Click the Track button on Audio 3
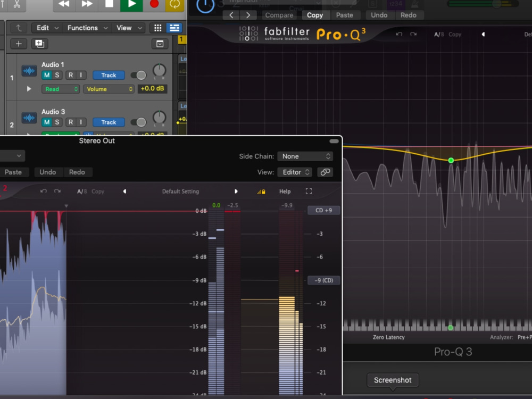 (x=109, y=122)
